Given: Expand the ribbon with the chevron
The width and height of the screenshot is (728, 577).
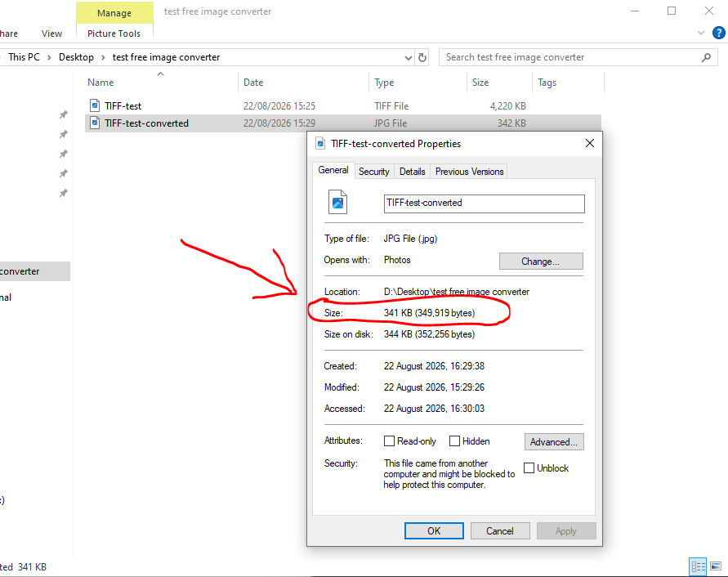Looking at the screenshot, I should pyautogui.click(x=700, y=33).
